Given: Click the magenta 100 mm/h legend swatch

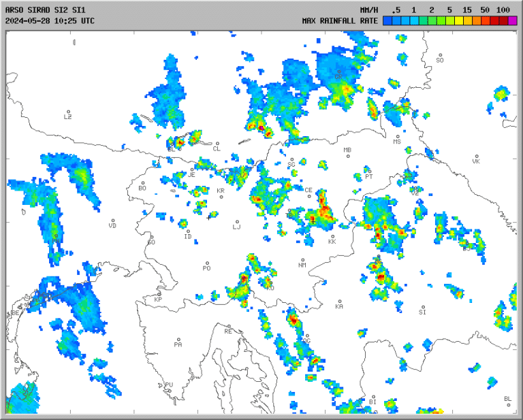Looking at the screenshot, I should pyautogui.click(x=512, y=20).
